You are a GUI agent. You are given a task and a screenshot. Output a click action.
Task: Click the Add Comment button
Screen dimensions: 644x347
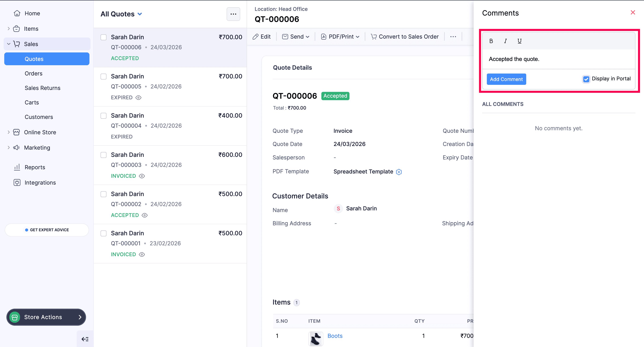(x=506, y=79)
